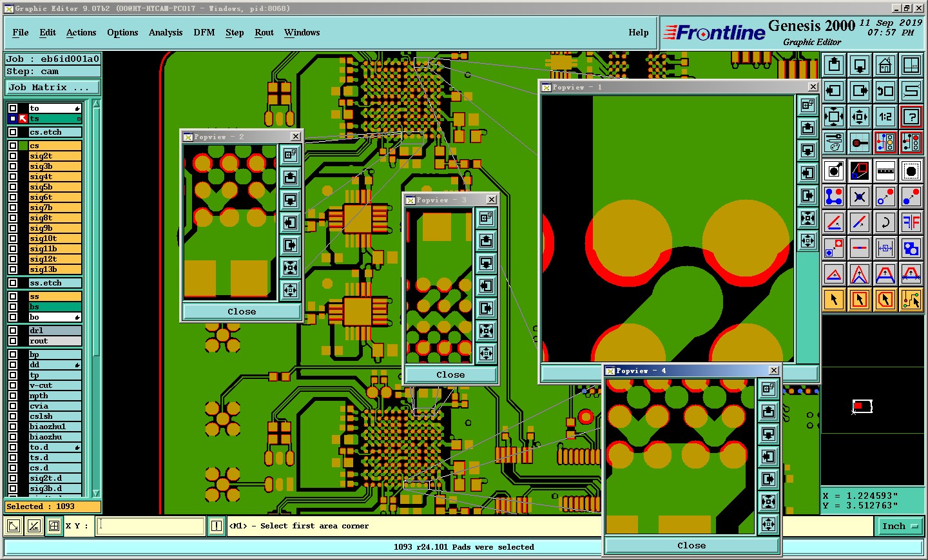928x560 pixels.
Task: Open the Actions menu
Action: [81, 33]
